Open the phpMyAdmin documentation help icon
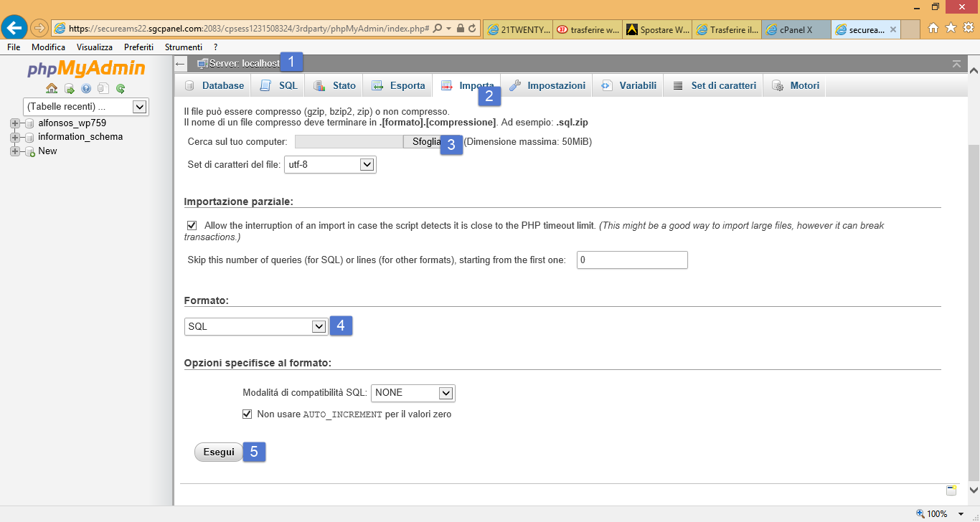This screenshot has width=980, height=522. coord(86,89)
